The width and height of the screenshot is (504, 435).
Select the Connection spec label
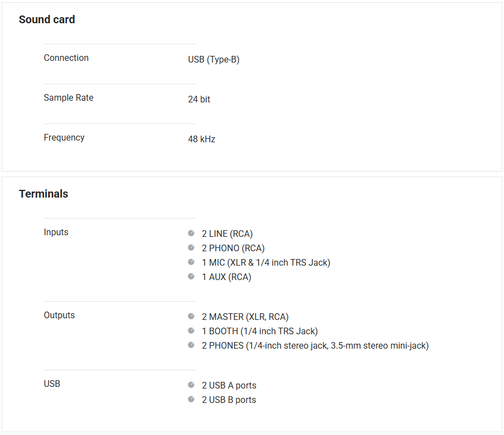click(x=66, y=58)
